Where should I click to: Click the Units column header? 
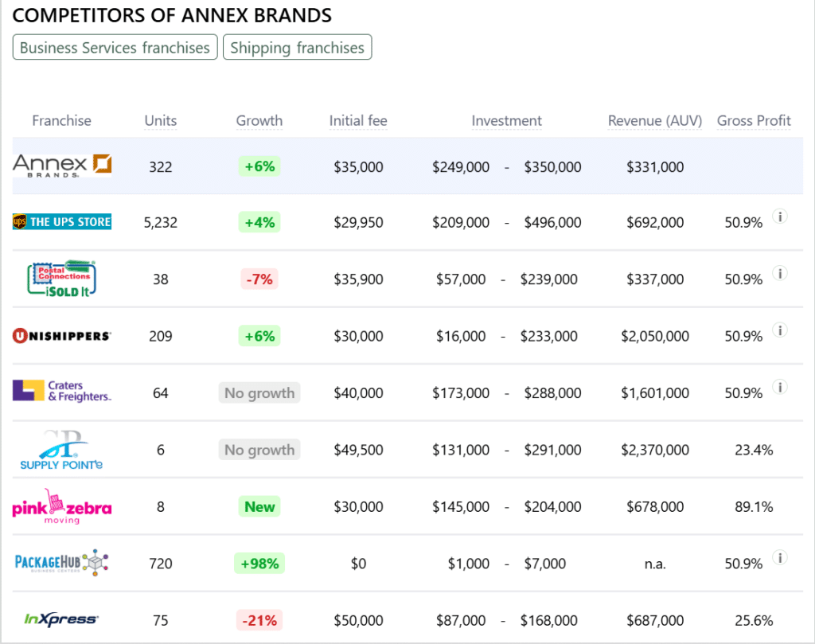pyautogui.click(x=161, y=120)
